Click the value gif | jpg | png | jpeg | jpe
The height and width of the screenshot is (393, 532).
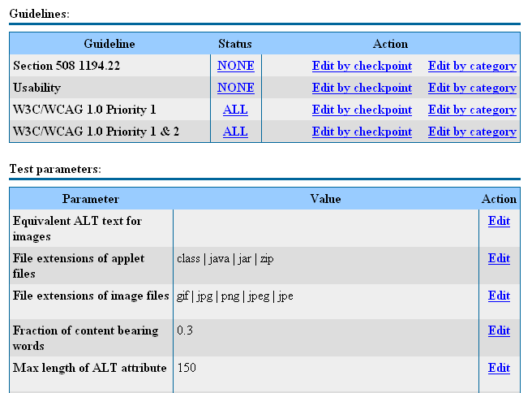pos(235,296)
